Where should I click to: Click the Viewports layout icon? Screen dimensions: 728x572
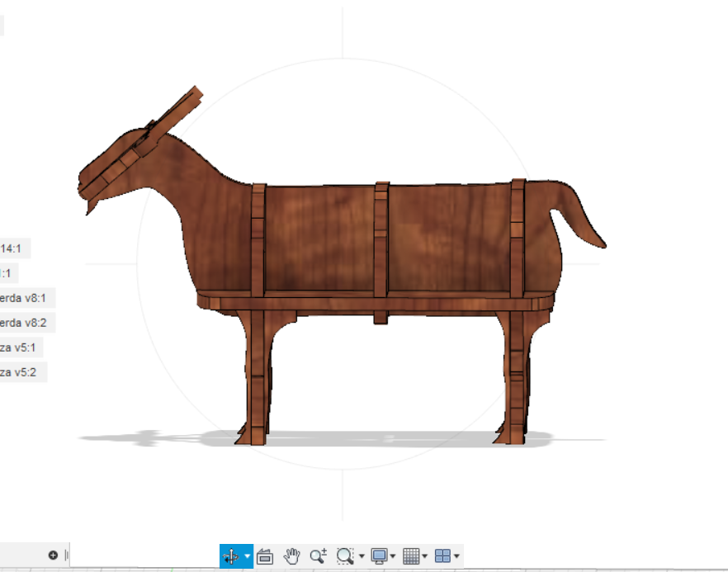[x=442, y=555]
